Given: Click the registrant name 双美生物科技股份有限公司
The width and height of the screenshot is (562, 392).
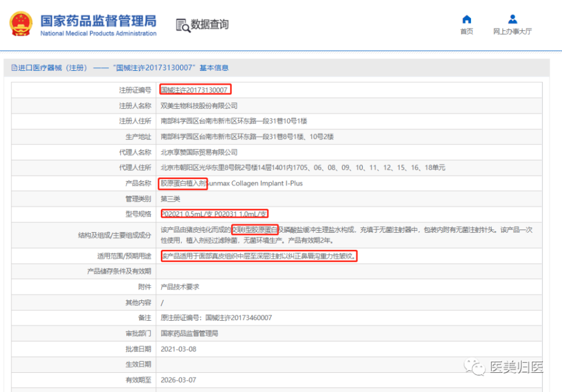Looking at the screenshot, I should pos(199,105).
